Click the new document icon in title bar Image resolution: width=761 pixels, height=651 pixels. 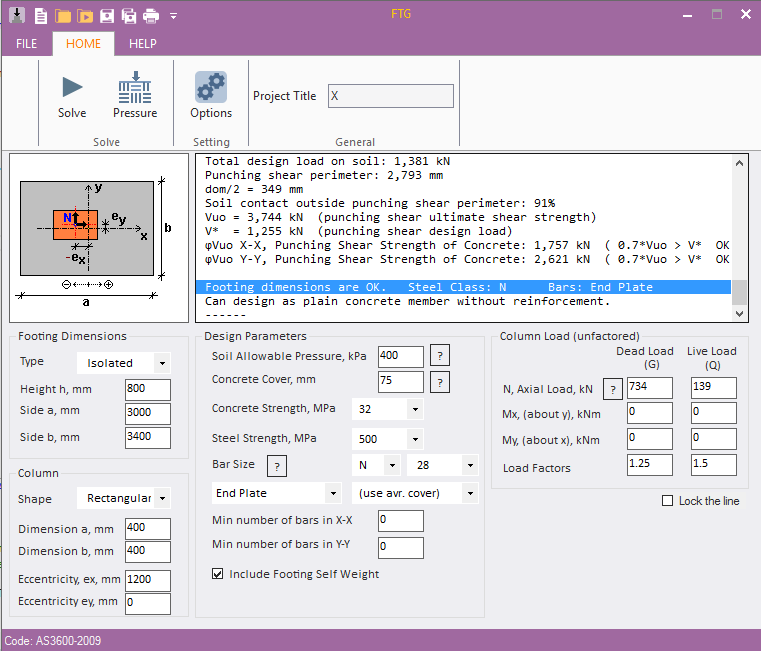(x=41, y=15)
